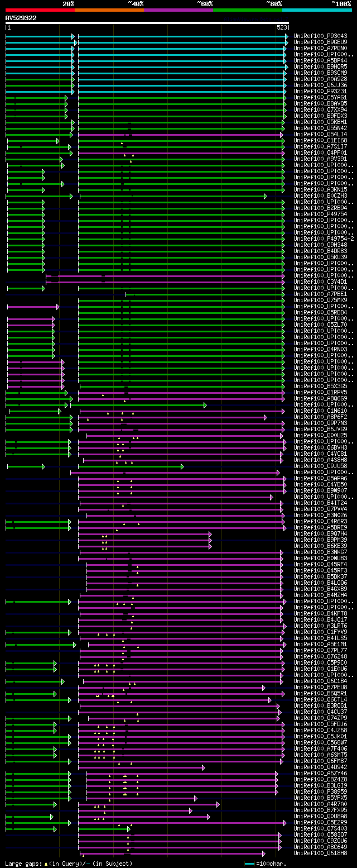Select hit label UniRef100_B9W907
The height and width of the screenshot is (868, 357).
[320, 490]
